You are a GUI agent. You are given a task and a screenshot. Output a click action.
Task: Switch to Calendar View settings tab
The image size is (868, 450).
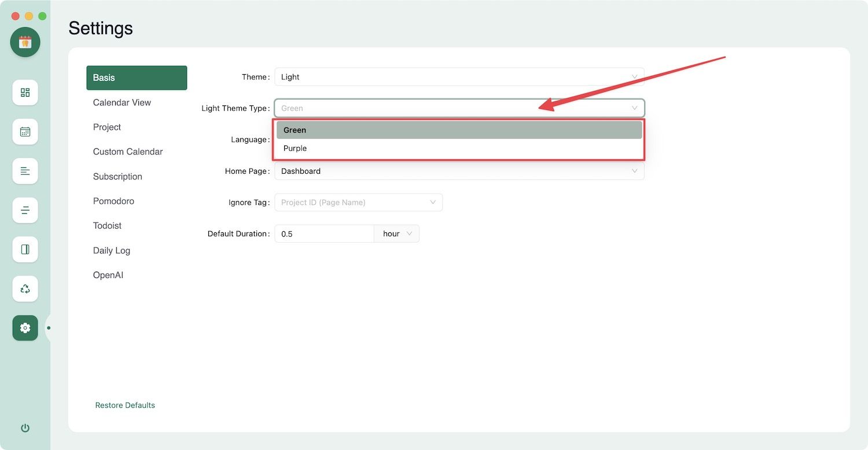click(122, 103)
